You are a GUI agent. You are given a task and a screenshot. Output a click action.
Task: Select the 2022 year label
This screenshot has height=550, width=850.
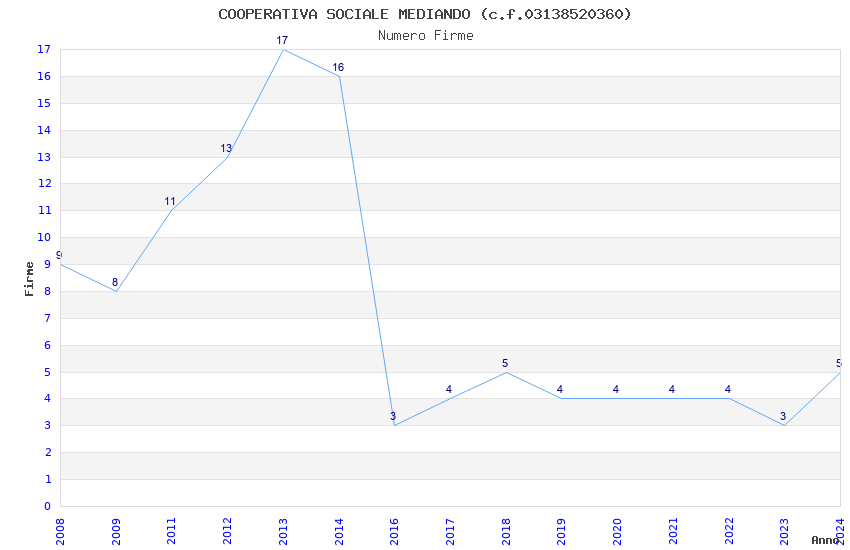(x=729, y=532)
